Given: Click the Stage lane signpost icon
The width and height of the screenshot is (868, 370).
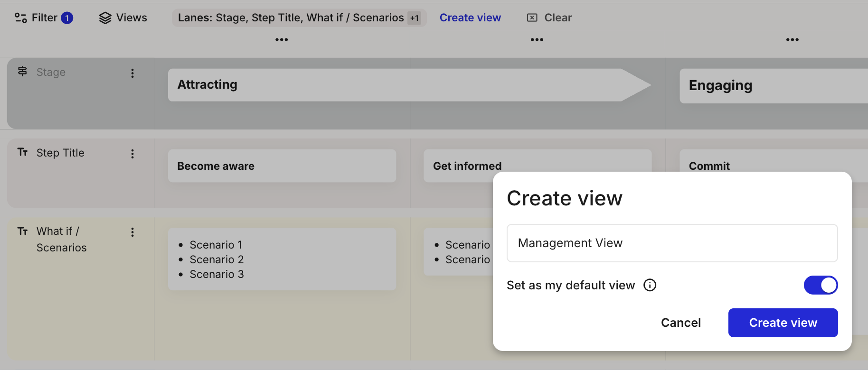Looking at the screenshot, I should tap(22, 72).
